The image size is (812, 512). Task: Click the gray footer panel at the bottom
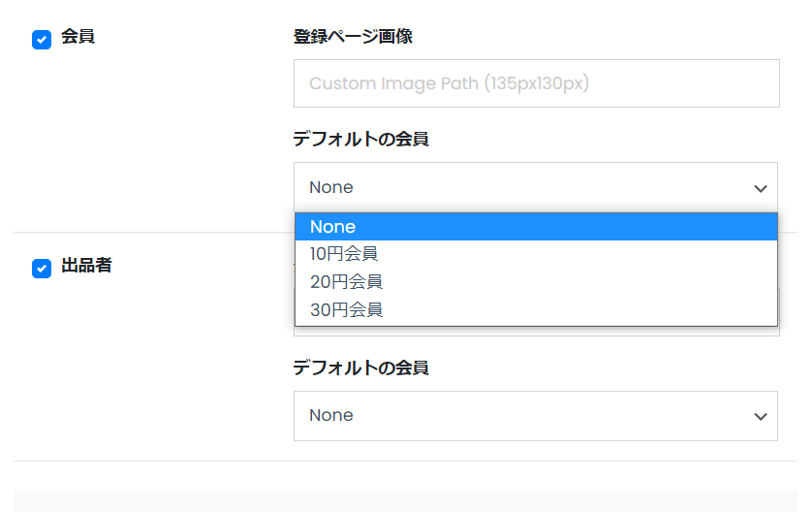[x=405, y=501]
